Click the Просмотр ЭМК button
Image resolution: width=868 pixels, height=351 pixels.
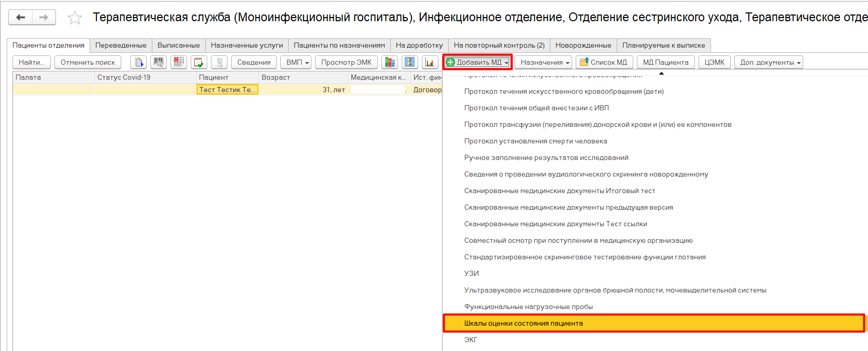pyautogui.click(x=346, y=63)
